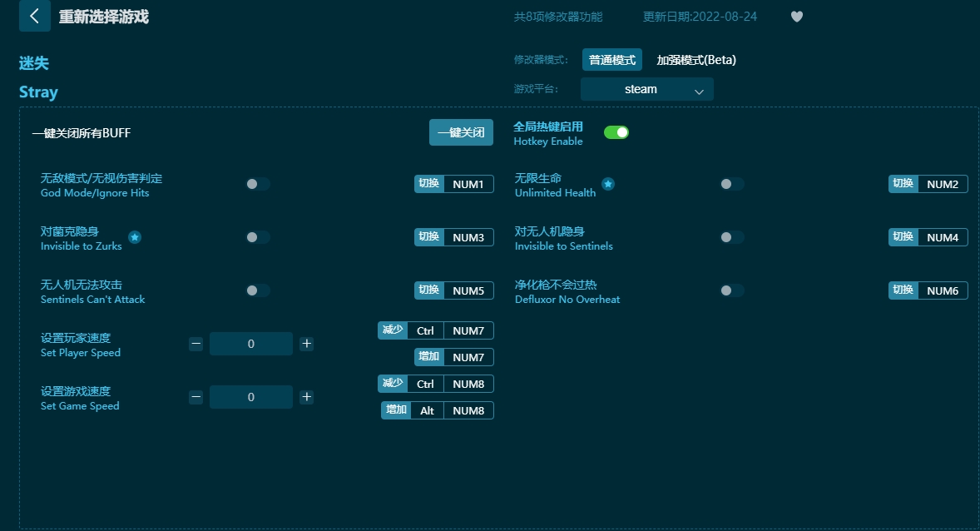Turn on Invisible to Zurks

(x=258, y=237)
